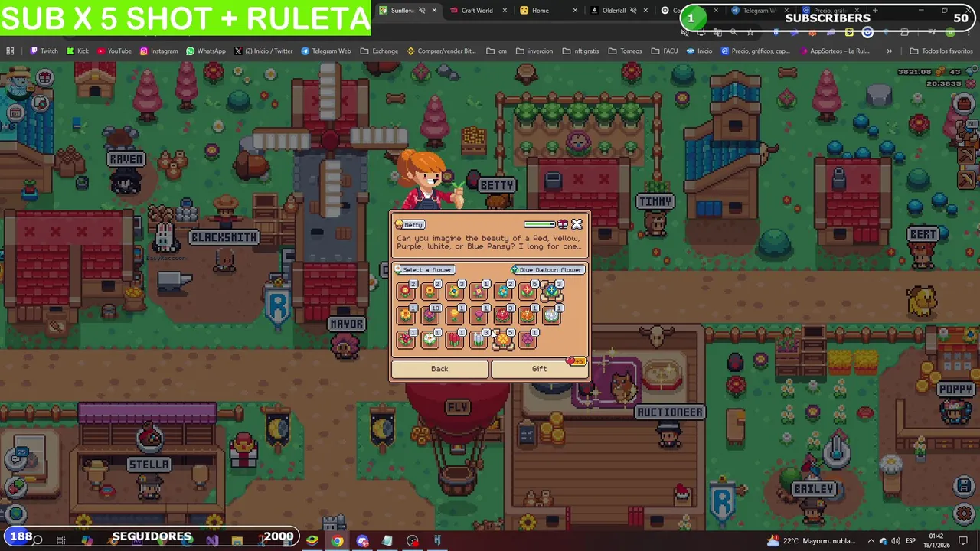
Task: Unmute the Sunflower tab via speaker icon
Action: (x=422, y=11)
